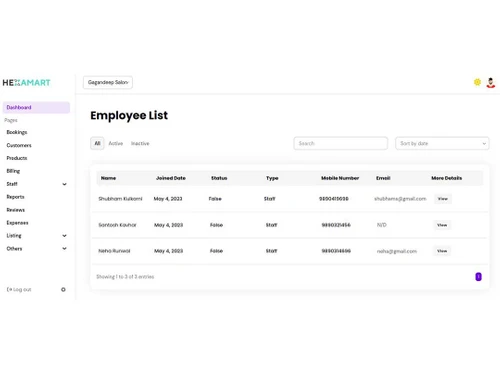
Task: Click the Mobile Number column header
Action: click(340, 178)
